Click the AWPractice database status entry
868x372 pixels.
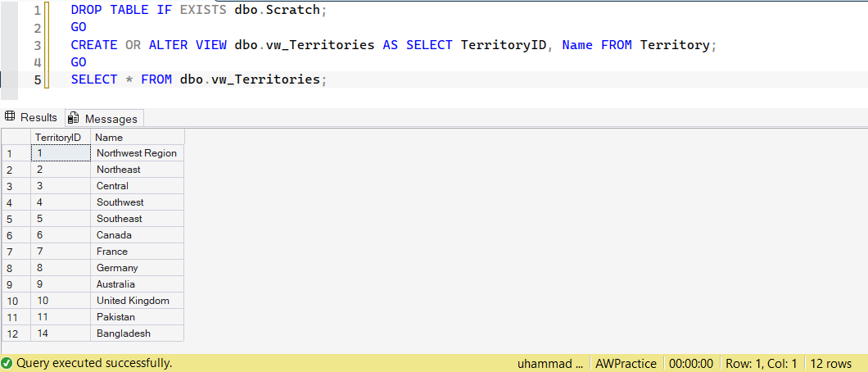[626, 364]
